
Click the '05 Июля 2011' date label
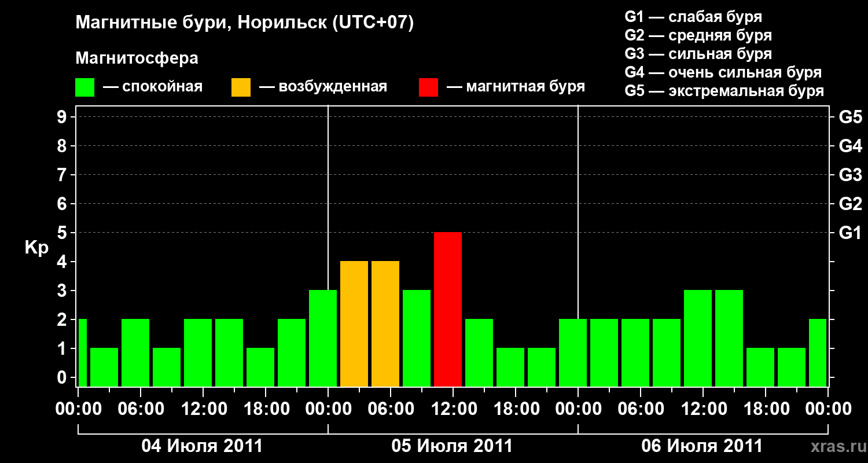(453, 446)
